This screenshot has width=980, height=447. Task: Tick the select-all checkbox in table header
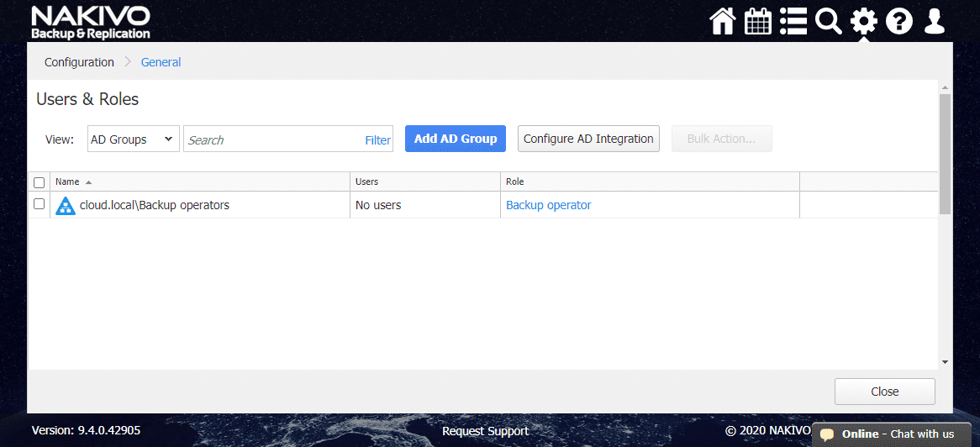39,182
